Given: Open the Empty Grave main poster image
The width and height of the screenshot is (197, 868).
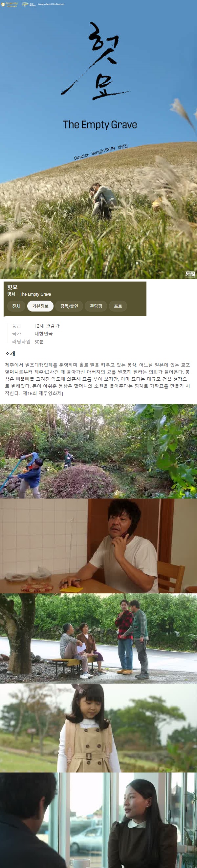Looking at the screenshot, I should click(98, 140).
